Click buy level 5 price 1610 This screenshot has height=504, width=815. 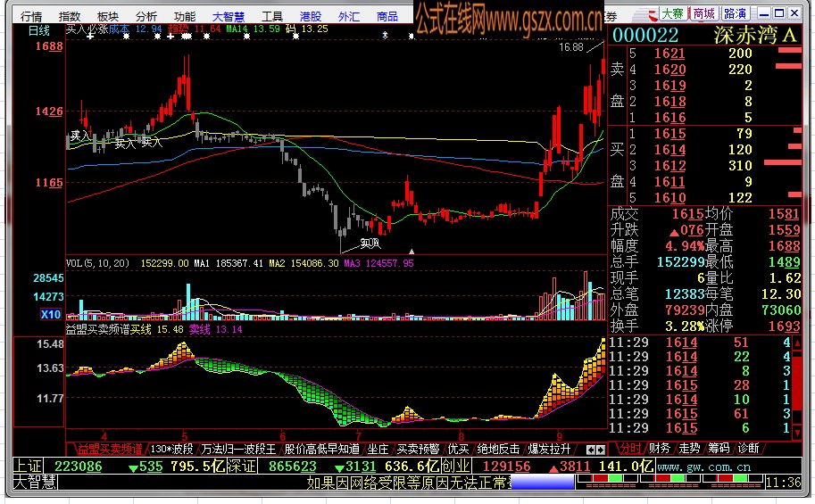pyautogui.click(x=669, y=198)
